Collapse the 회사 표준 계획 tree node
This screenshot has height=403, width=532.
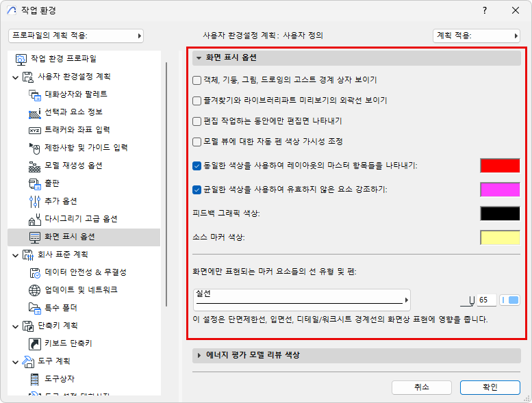click(x=15, y=256)
